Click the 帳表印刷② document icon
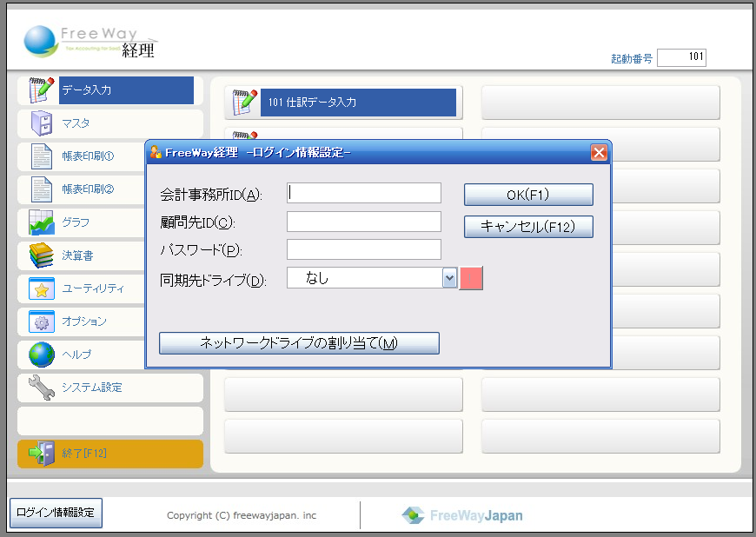The image size is (756, 537). (41, 189)
